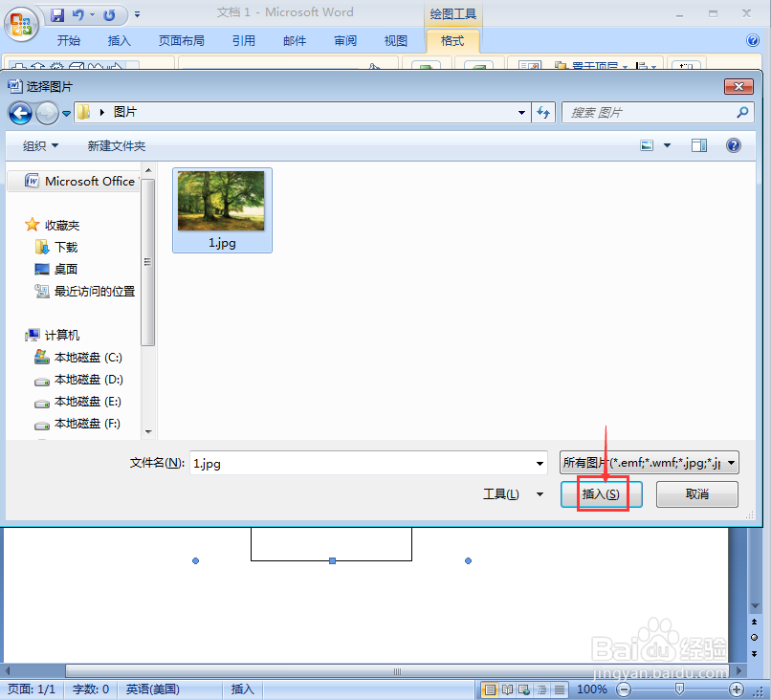Create a folder with 新建文件夹
The height and width of the screenshot is (700, 771).
117,145
